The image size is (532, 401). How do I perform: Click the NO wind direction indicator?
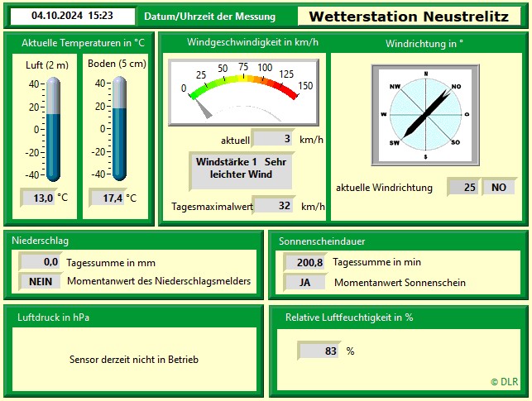tap(498, 188)
